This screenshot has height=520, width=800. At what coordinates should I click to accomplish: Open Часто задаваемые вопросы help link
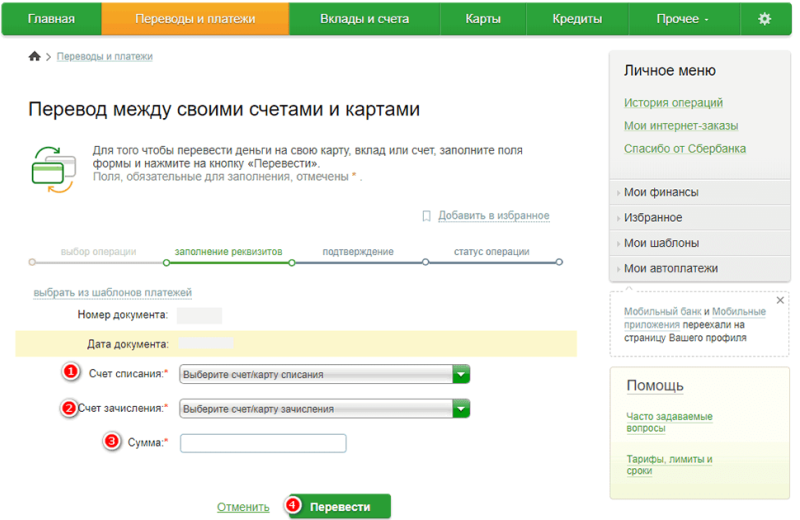pos(668,421)
